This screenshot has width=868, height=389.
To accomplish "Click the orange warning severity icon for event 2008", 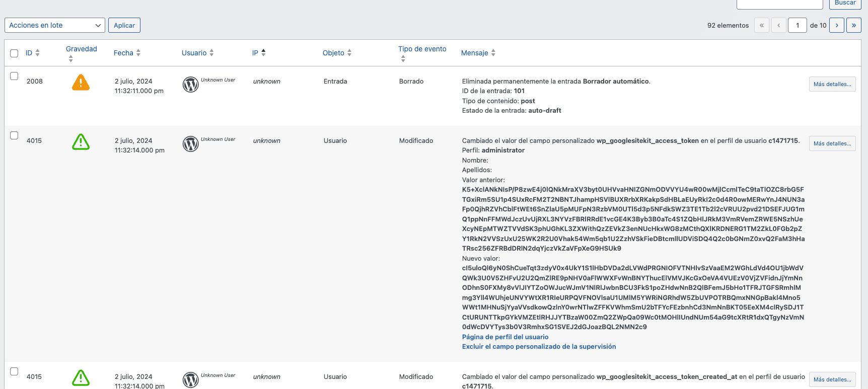I will 81,83.
